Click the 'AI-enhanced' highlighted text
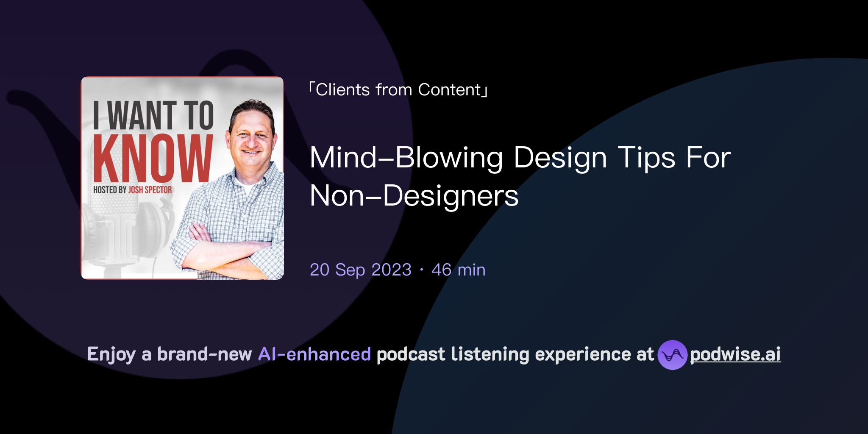 [x=314, y=354]
